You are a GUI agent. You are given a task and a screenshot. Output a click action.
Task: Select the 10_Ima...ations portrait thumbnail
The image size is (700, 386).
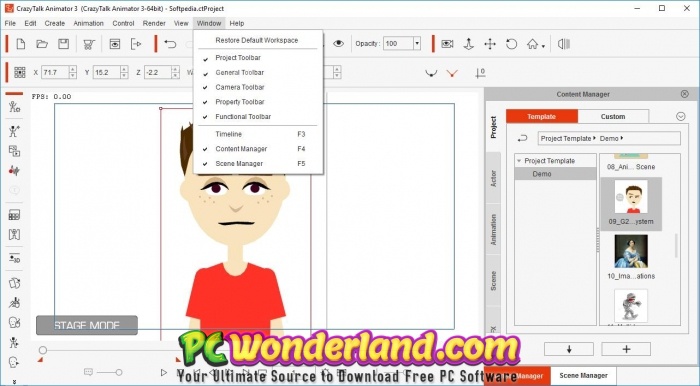(x=631, y=252)
